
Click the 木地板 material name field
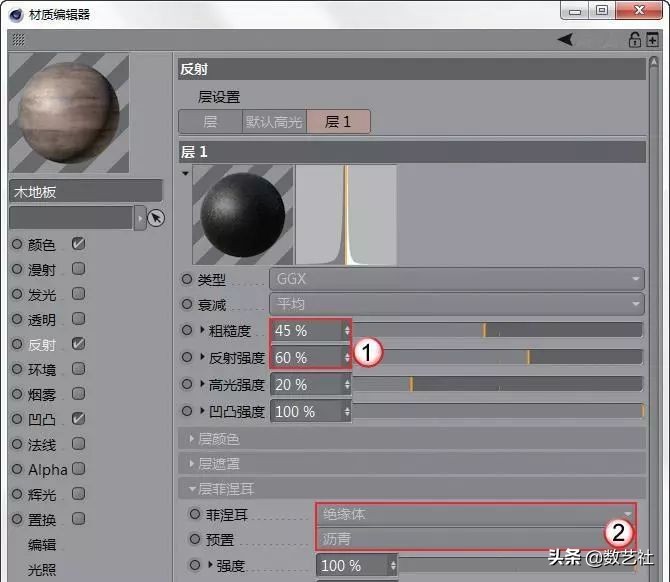click(86, 191)
